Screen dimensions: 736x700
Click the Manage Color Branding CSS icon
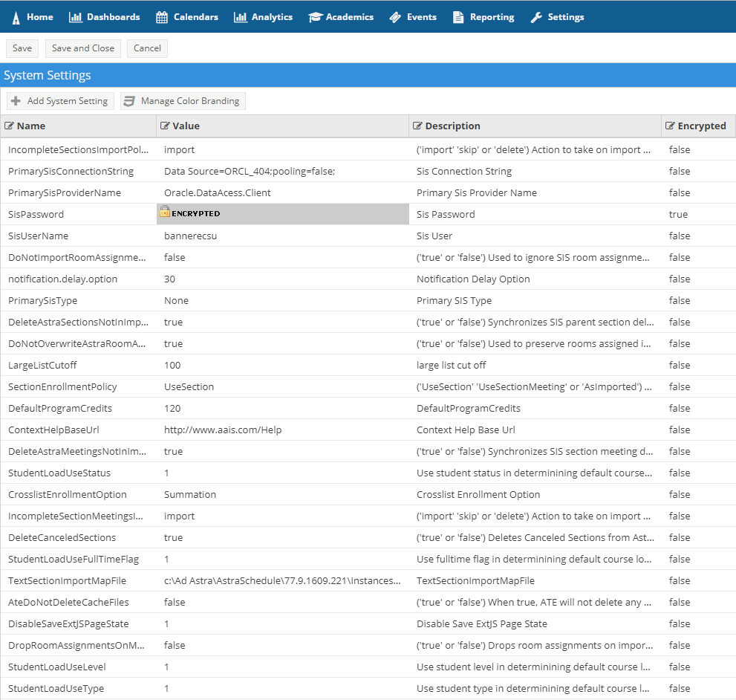point(129,101)
